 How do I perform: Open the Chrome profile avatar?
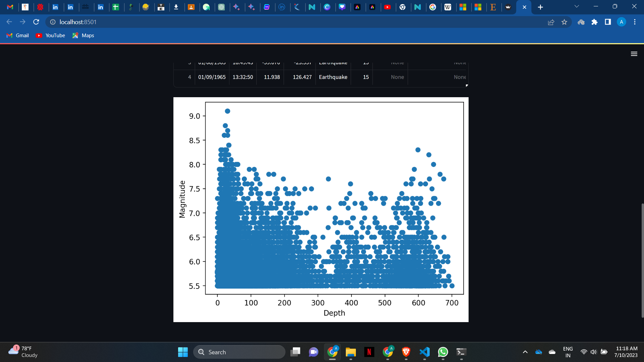click(622, 22)
